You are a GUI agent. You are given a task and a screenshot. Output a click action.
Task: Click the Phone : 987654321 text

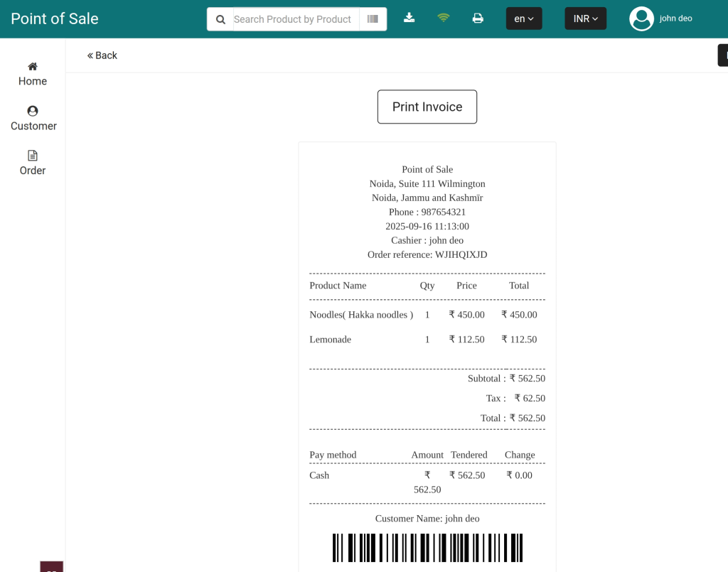pos(427,212)
